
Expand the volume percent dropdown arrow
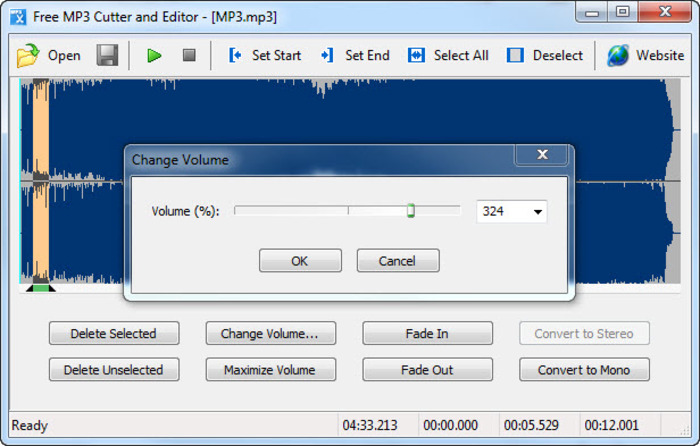[537, 212]
